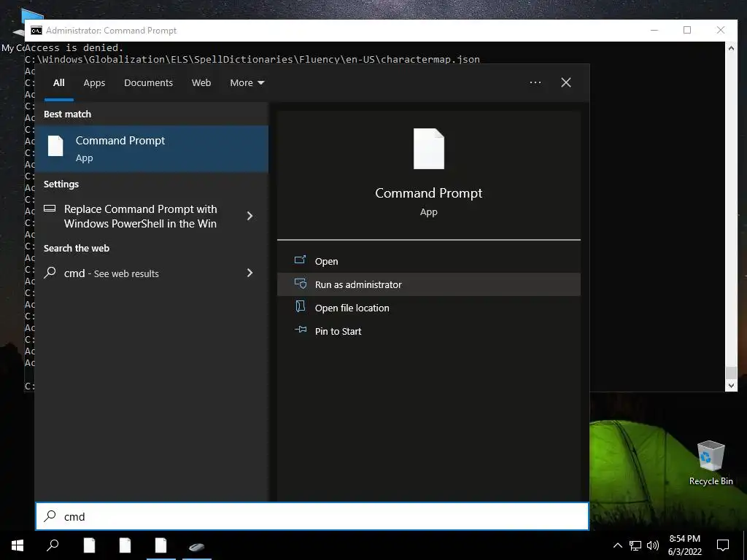
Task: Close the search panel with X
Action: (x=565, y=82)
